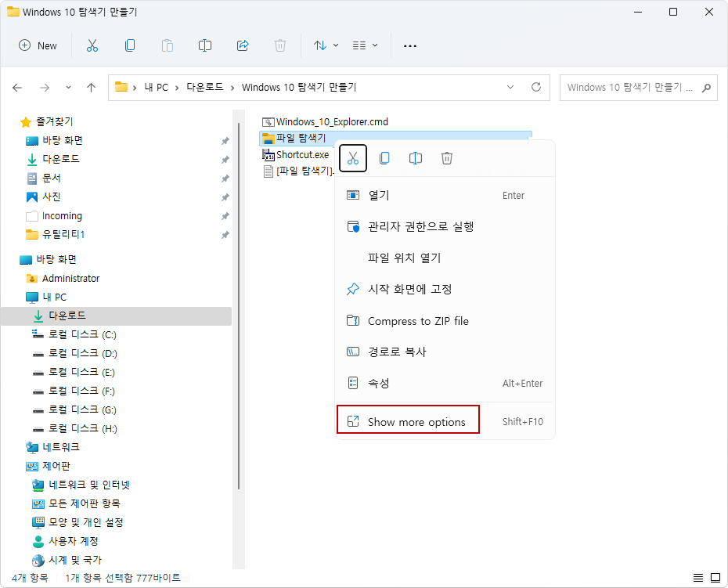The width and height of the screenshot is (728, 588).
Task: Choose 파일 위치 열기 in the context menu
Action: [445, 258]
